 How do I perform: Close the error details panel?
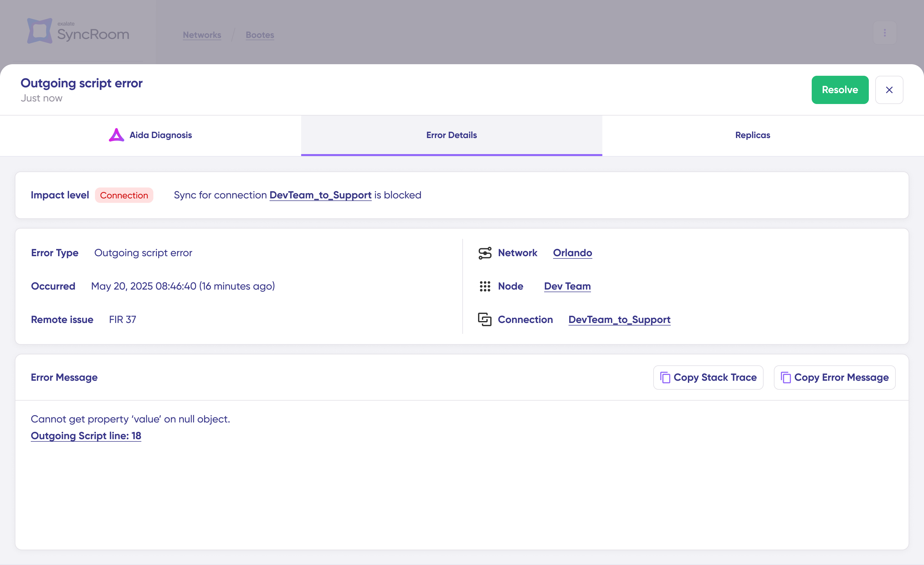tap(889, 90)
